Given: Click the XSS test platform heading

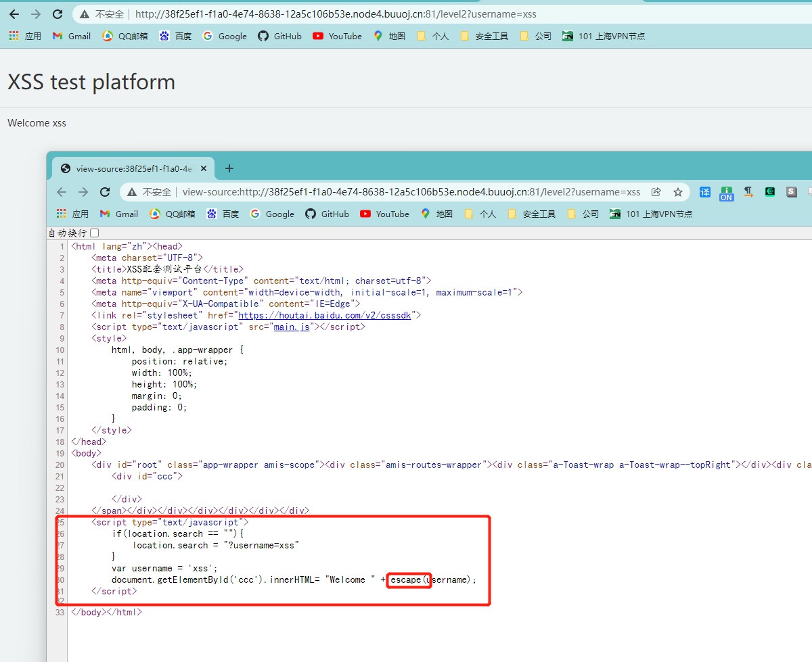Looking at the screenshot, I should (91, 82).
